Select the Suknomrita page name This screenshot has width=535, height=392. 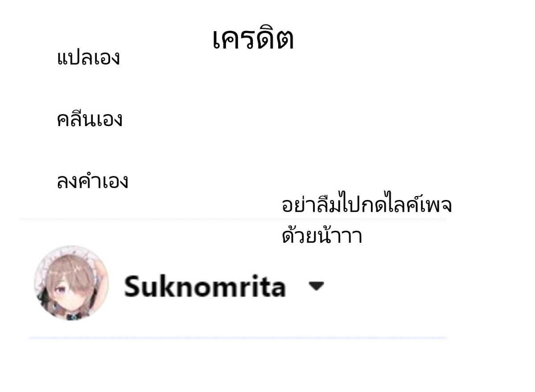tap(205, 286)
